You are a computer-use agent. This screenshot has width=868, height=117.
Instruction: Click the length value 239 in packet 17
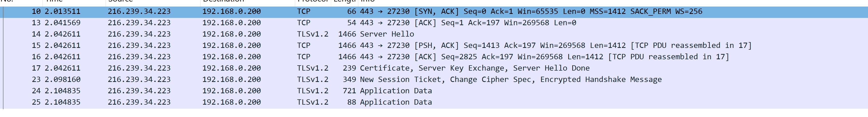pyautogui.click(x=349, y=68)
